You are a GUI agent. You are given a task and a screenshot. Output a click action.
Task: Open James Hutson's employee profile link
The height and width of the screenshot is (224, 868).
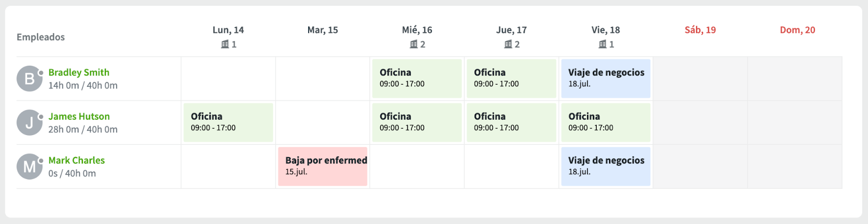click(x=79, y=117)
